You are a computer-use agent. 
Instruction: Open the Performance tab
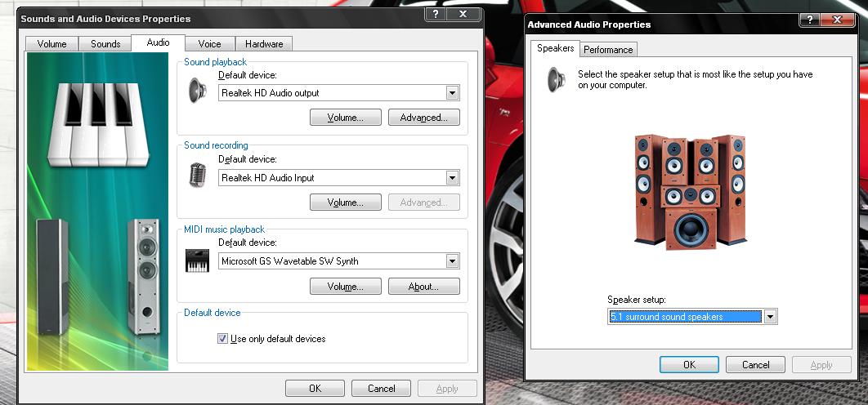tap(608, 50)
